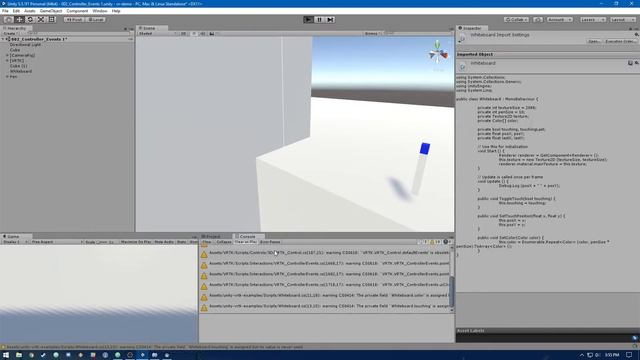The height and width of the screenshot is (360, 640).
Task: Select the Rect transform tool
Action: (x=52, y=20)
